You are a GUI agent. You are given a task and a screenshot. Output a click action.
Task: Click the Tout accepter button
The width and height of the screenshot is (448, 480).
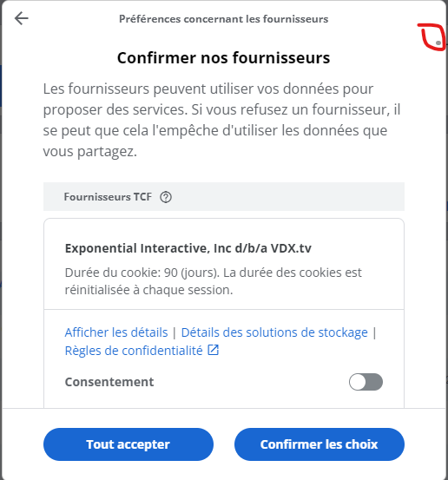click(128, 444)
